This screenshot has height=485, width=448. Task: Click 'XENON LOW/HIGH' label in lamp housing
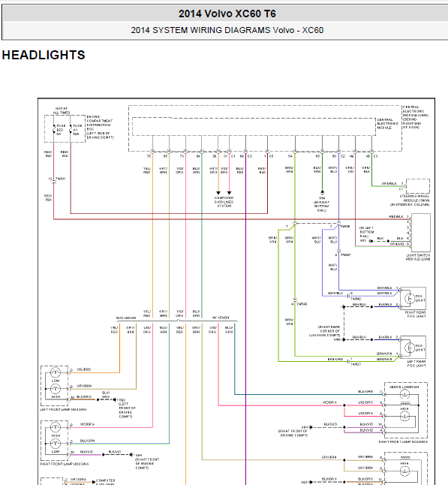point(404,387)
